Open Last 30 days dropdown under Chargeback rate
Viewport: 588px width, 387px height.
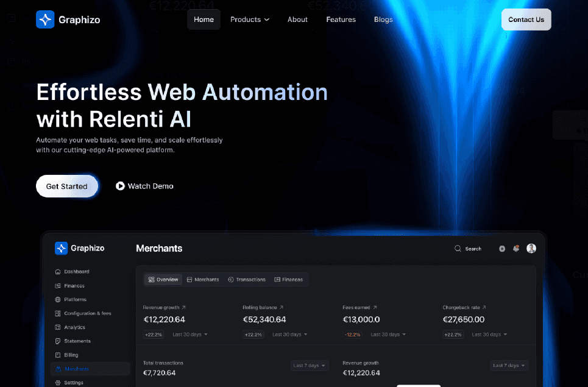[x=489, y=335]
